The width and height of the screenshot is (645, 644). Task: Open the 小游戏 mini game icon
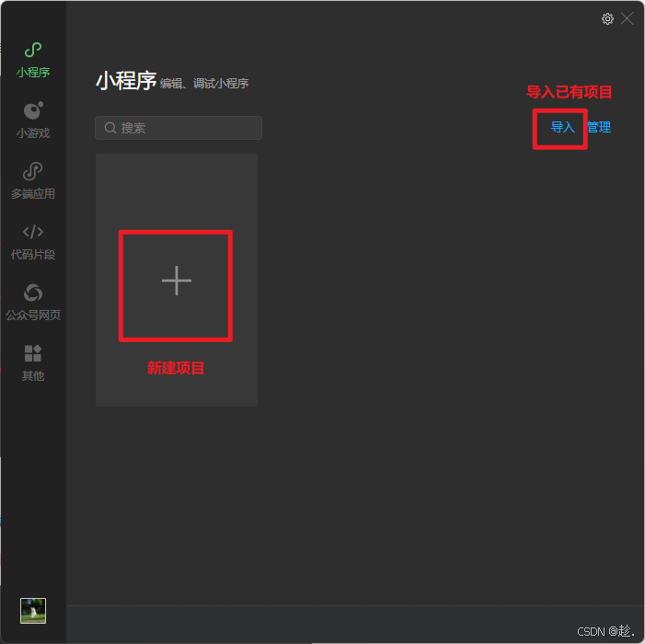pos(33,110)
